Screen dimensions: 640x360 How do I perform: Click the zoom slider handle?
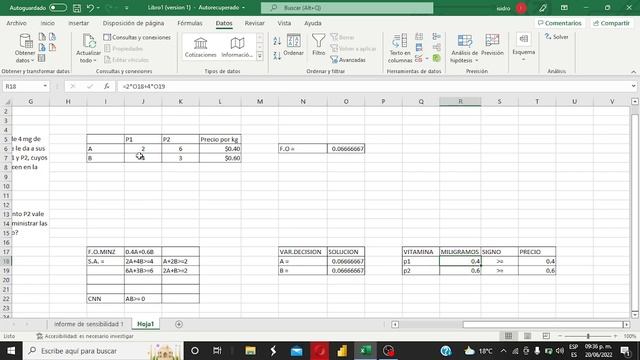[x=588, y=336]
